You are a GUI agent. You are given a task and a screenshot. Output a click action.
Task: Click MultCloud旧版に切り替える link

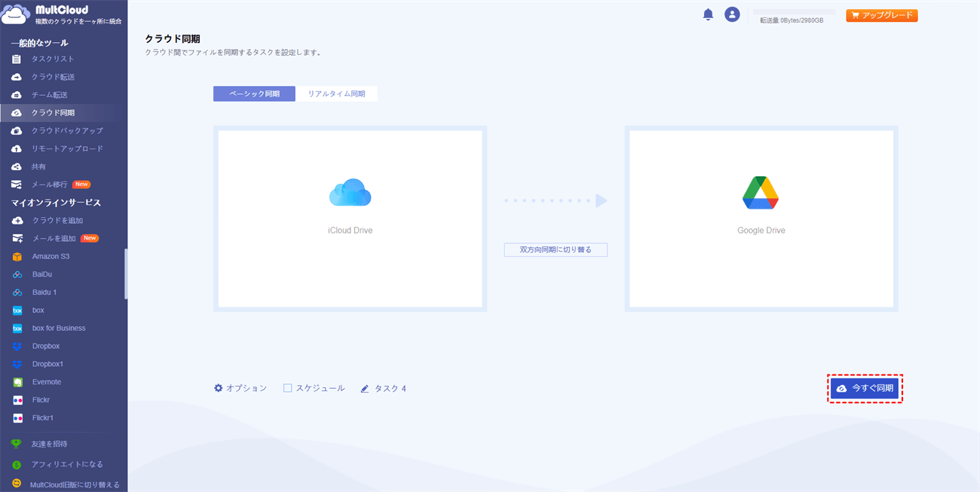(x=75, y=484)
